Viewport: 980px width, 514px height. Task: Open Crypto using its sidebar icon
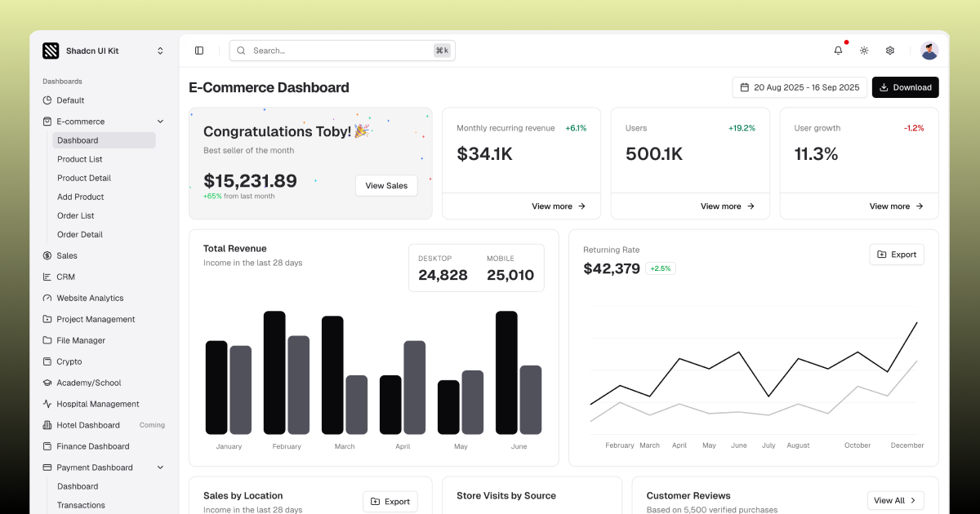47,361
